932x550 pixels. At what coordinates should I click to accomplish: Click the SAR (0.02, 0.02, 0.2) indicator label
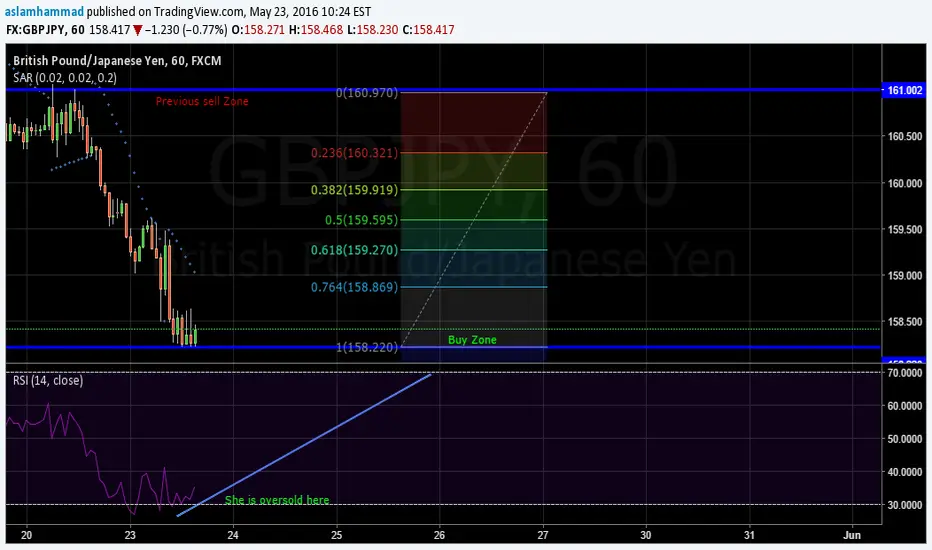point(65,78)
